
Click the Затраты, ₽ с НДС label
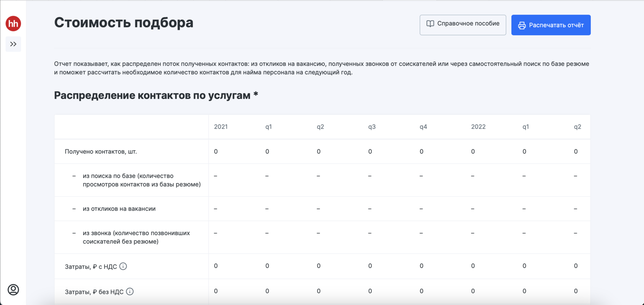point(90,267)
